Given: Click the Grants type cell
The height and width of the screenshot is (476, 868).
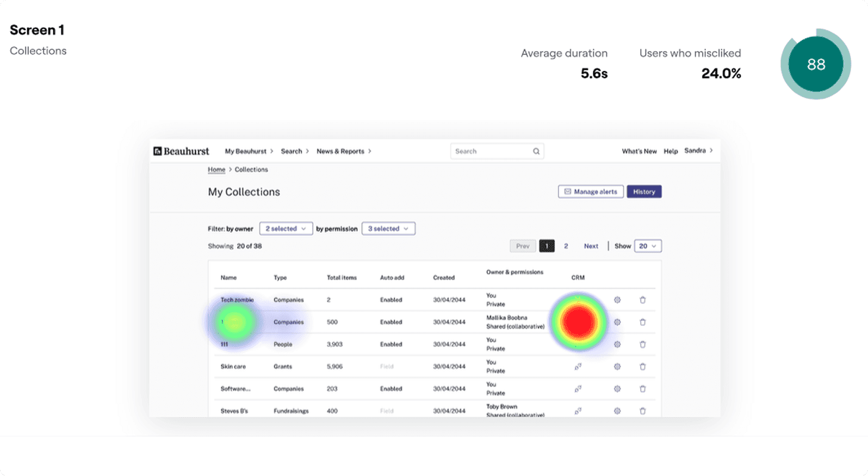Looking at the screenshot, I should click(283, 367).
